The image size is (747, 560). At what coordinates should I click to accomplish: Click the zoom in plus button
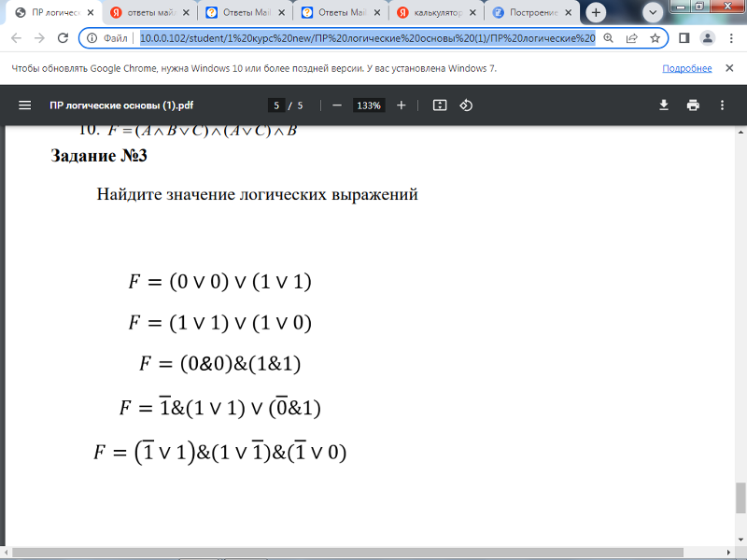pos(402,105)
